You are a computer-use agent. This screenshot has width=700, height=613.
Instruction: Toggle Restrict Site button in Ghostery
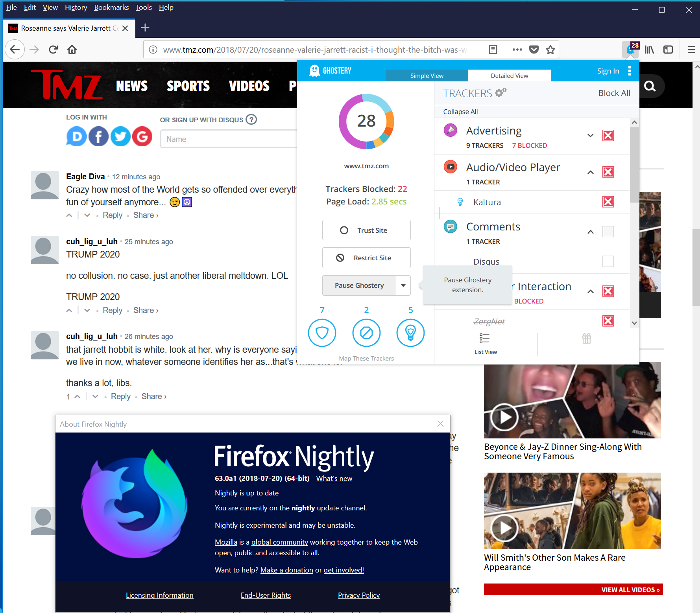(x=366, y=258)
